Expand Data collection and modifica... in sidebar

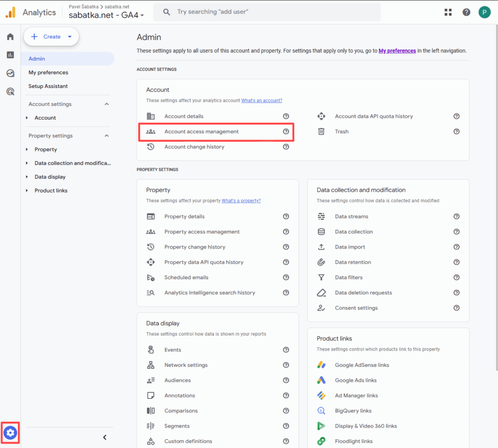pos(27,163)
